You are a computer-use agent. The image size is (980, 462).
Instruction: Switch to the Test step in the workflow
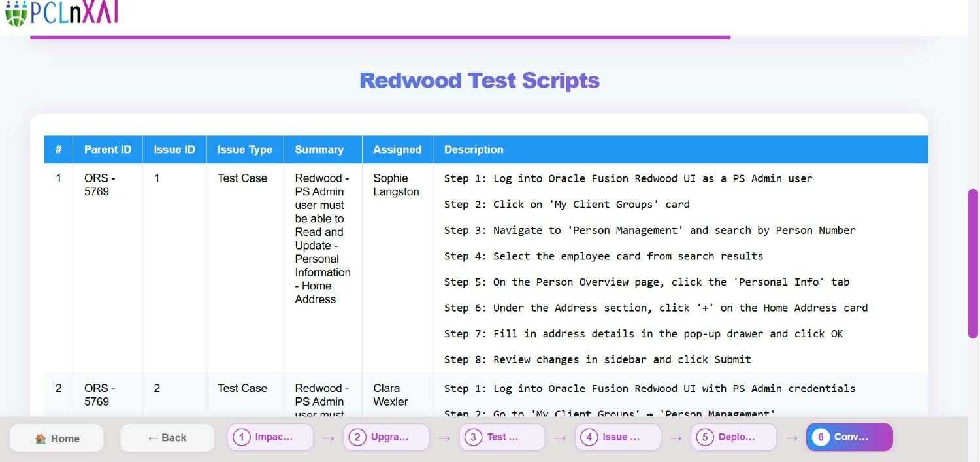click(502, 437)
